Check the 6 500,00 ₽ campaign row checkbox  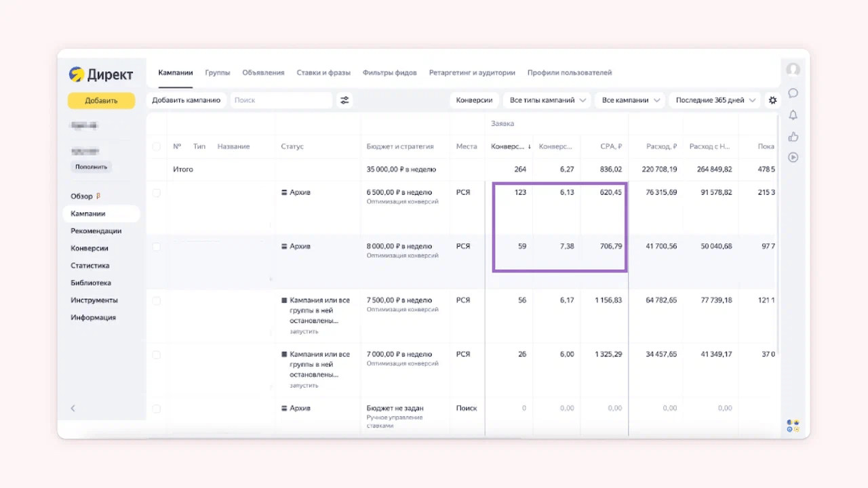click(x=157, y=192)
